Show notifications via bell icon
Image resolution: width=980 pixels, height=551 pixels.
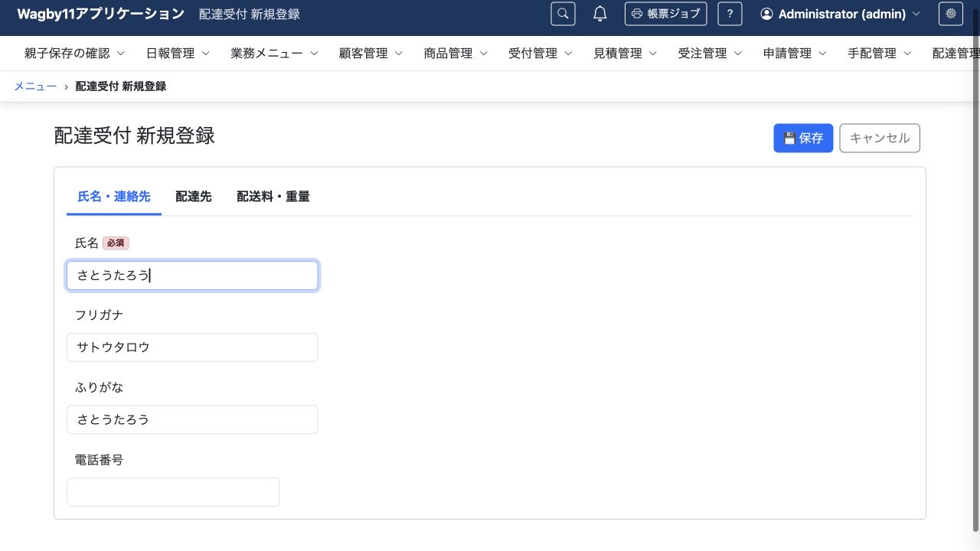(600, 14)
